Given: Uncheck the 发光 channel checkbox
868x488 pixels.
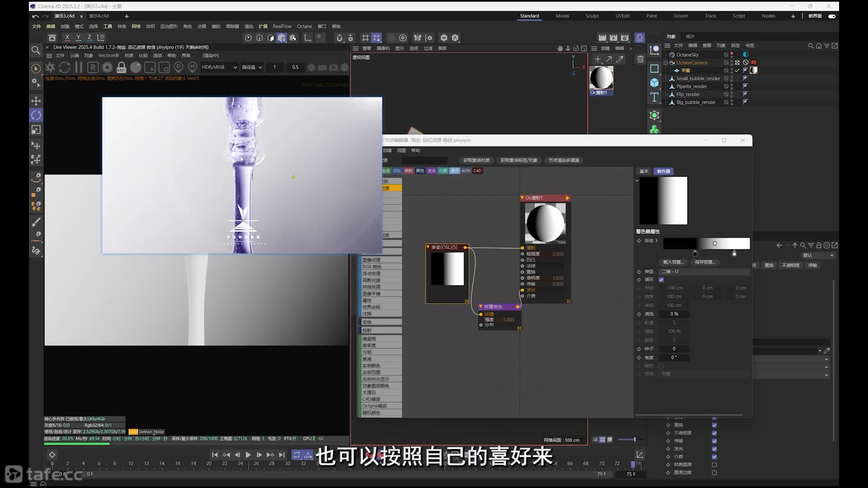Looking at the screenshot, I should [714, 449].
